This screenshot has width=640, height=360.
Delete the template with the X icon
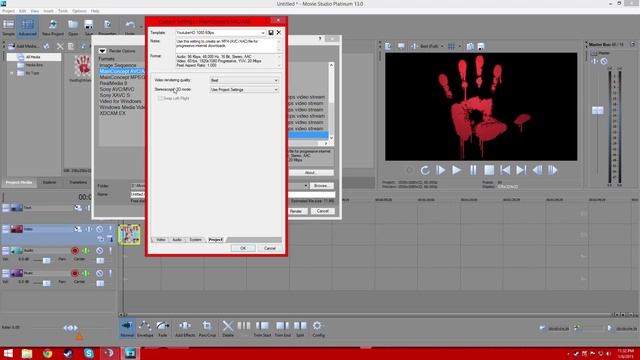click(279, 32)
